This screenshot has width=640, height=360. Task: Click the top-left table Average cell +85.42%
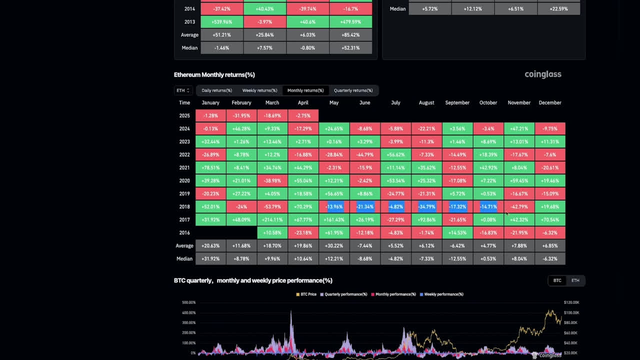pyautogui.click(x=351, y=35)
